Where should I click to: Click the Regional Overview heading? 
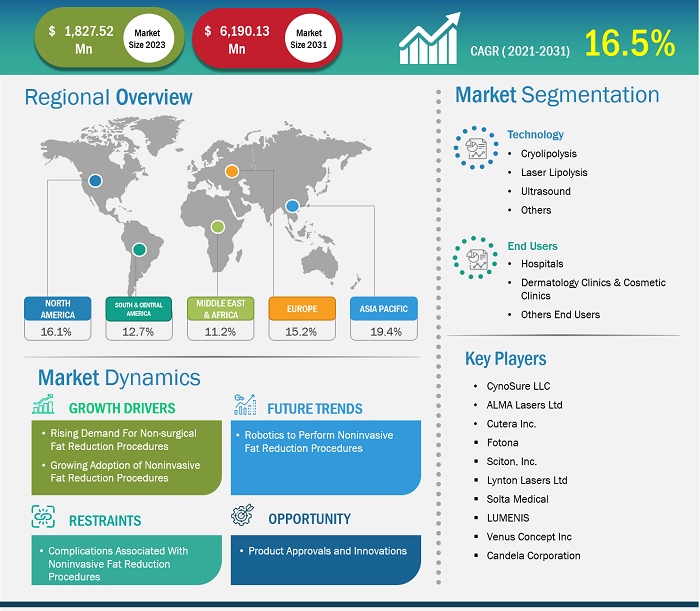point(108,97)
